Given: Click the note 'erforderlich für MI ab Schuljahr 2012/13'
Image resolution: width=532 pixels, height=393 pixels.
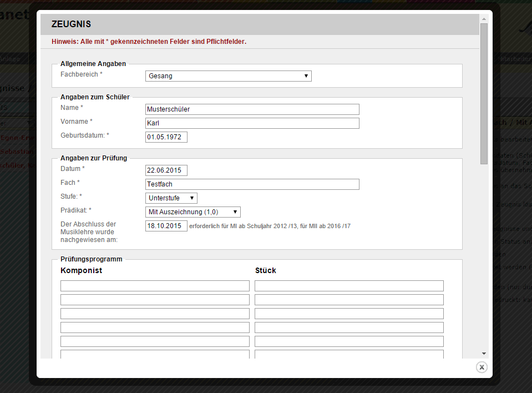Looking at the screenshot, I should click(270, 226).
